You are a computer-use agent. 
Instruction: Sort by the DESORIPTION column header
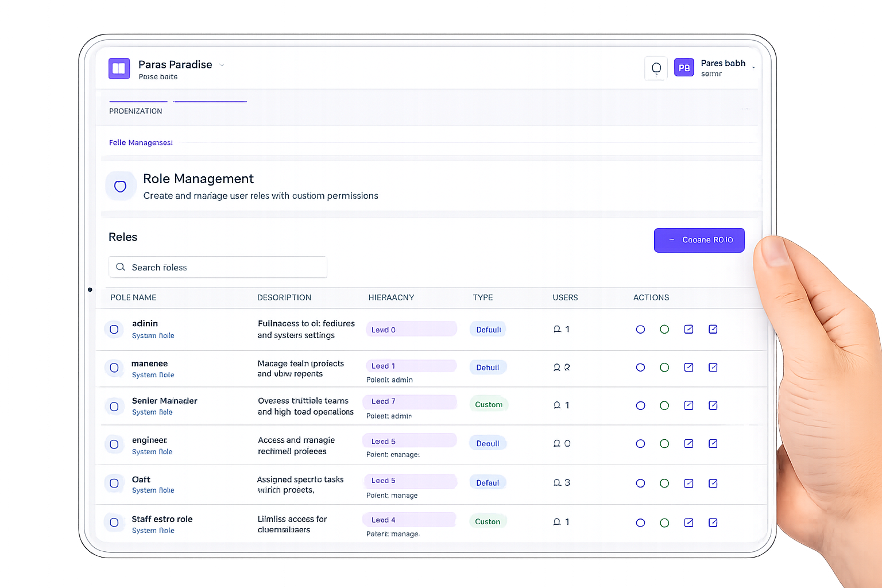pos(284,297)
